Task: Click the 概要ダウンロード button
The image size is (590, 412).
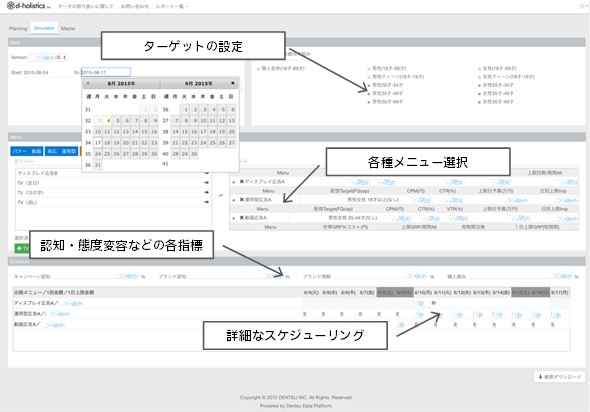Action: pyautogui.click(x=560, y=377)
